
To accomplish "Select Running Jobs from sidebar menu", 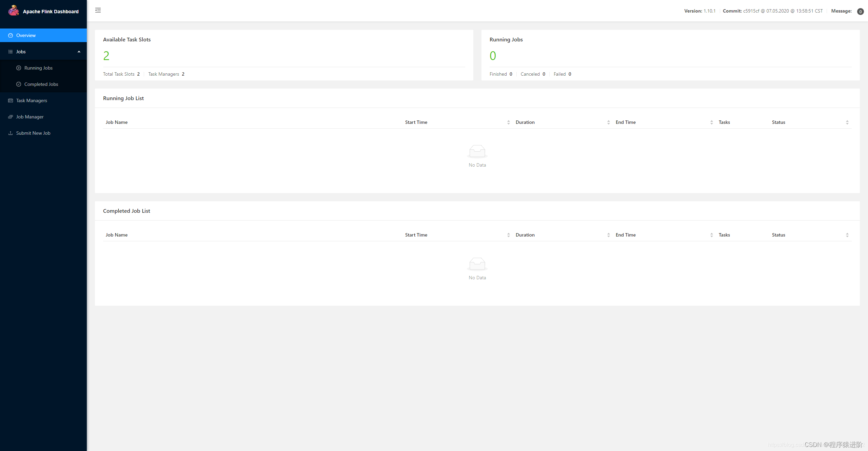I will click(38, 68).
